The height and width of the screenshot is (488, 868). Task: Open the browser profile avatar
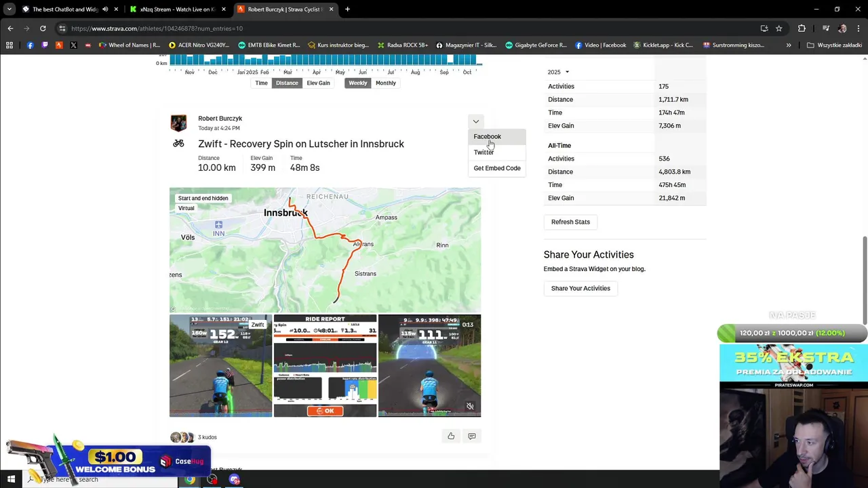click(x=842, y=28)
